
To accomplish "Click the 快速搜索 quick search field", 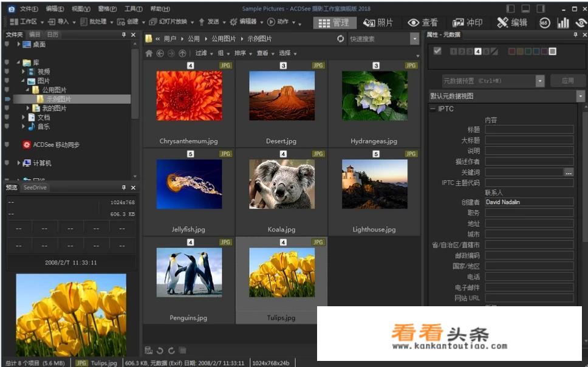I will click(379, 39).
